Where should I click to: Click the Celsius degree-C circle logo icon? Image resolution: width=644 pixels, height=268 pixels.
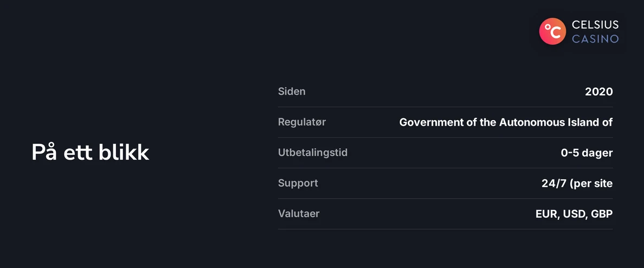[552, 31]
